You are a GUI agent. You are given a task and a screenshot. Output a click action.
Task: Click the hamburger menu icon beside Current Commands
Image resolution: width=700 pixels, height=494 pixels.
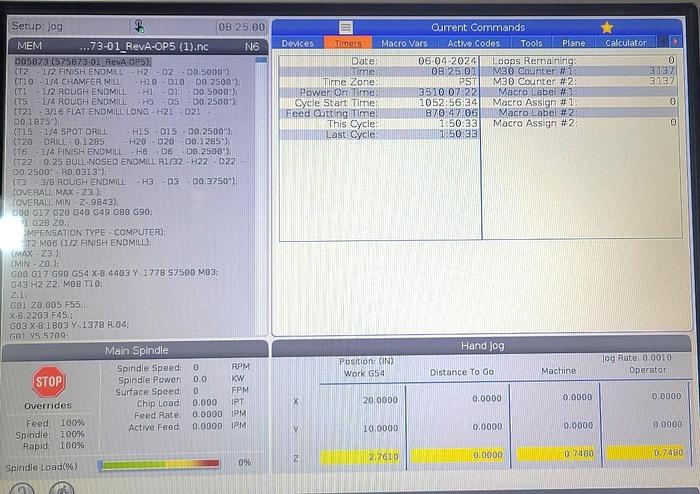346,27
